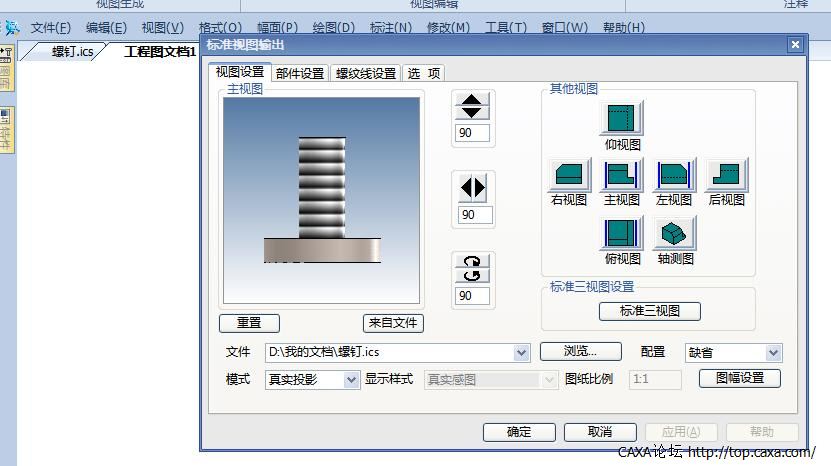Expand the 文件 path dropdown
The height and width of the screenshot is (466, 831).
(x=521, y=353)
